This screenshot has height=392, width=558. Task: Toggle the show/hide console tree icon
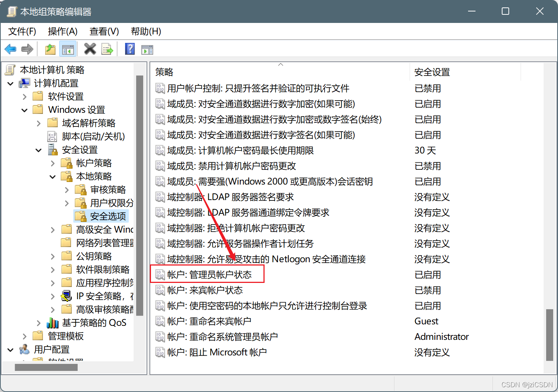(x=68, y=49)
